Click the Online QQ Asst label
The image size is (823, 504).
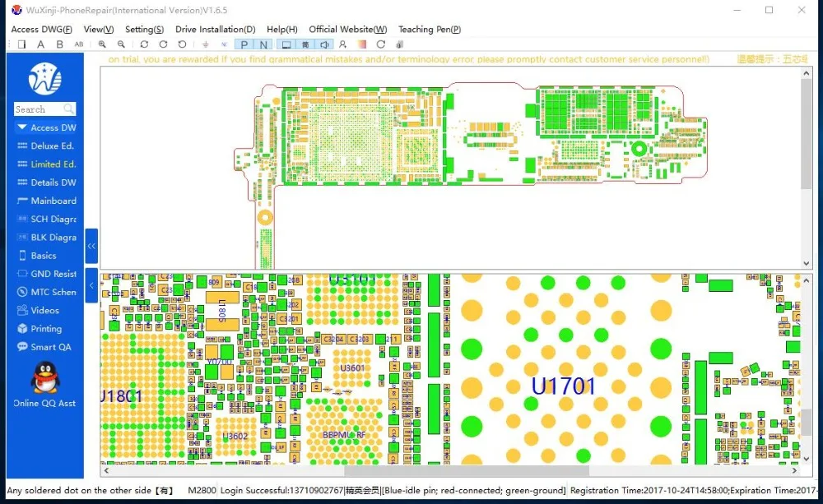pos(44,404)
